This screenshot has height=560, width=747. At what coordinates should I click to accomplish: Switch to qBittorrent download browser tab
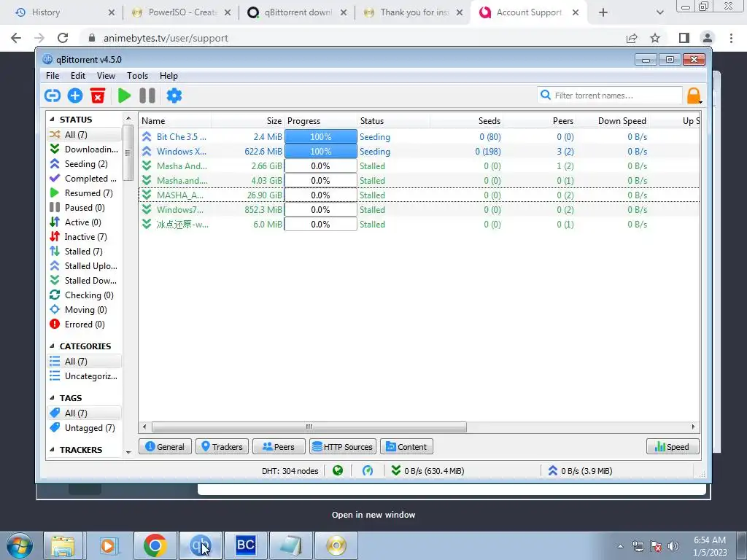coord(298,12)
